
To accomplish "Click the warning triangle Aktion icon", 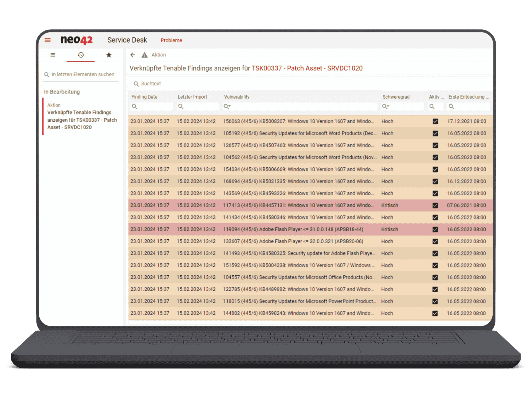I will (144, 55).
